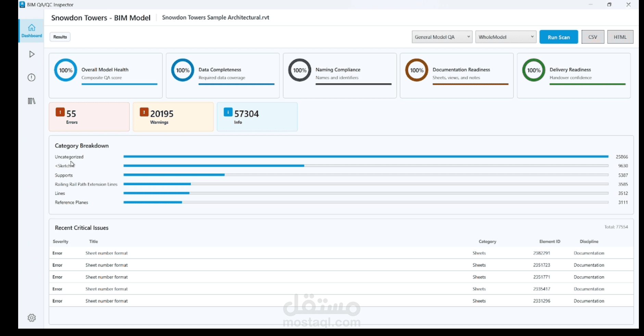Sort by the Discipline column header
644x336 pixels.
(x=589, y=242)
